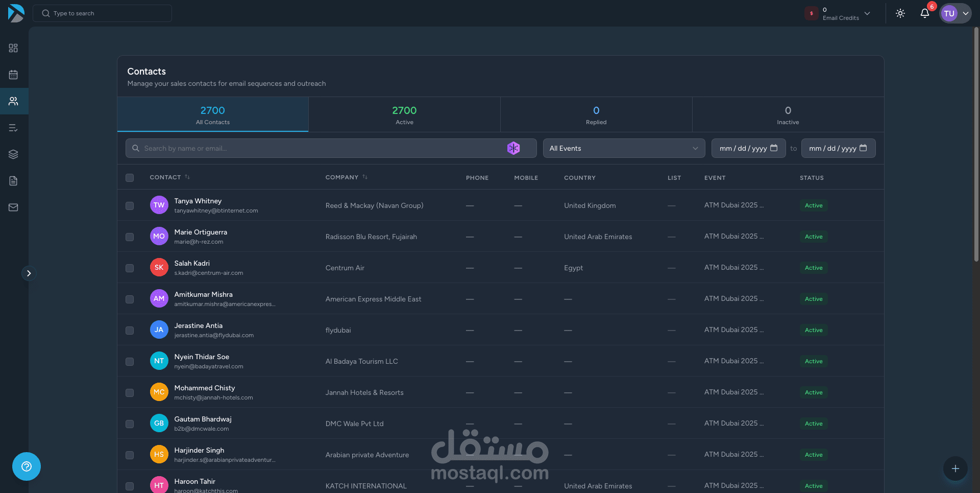Select the Nyein Thidar Soe row checkbox

[x=130, y=362]
